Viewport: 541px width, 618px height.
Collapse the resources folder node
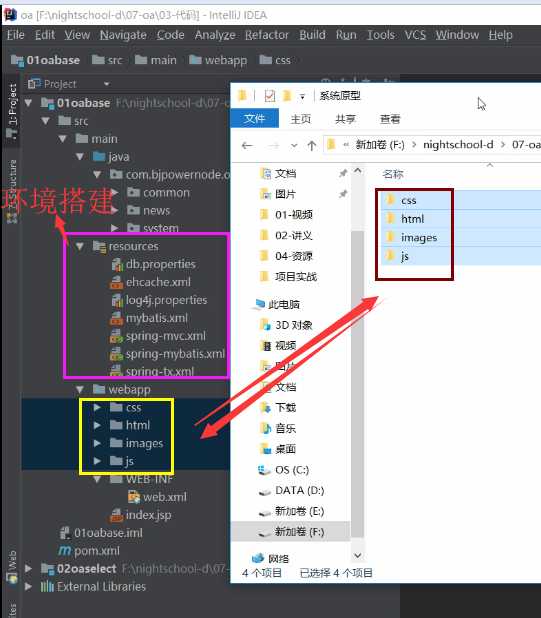click(80, 246)
